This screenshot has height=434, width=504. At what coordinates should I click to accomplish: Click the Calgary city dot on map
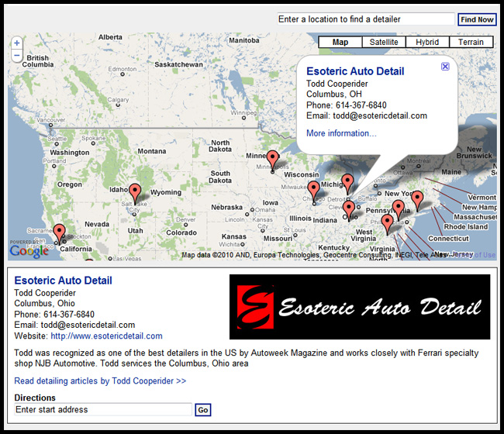tap(118, 105)
